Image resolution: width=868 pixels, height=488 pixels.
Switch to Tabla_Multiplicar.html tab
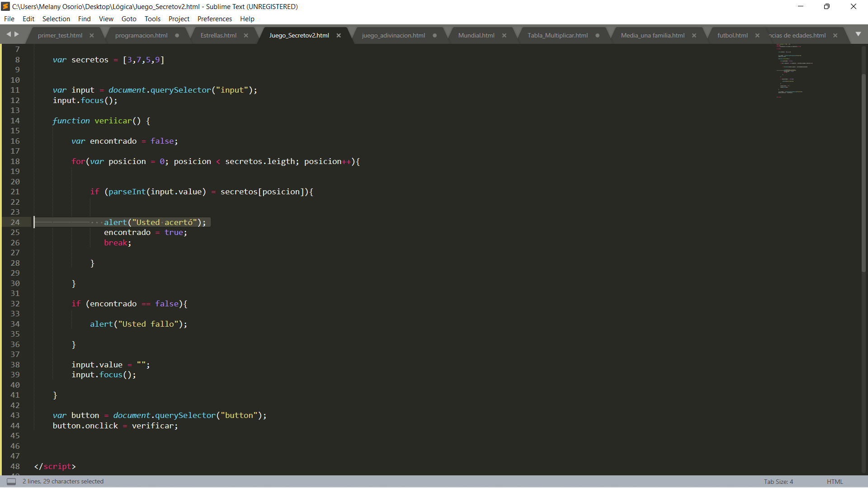pyautogui.click(x=557, y=35)
